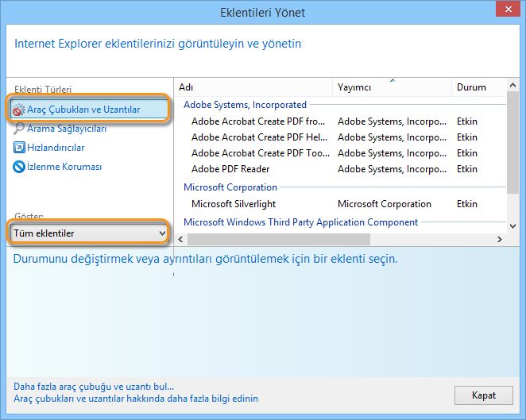
Task: Select the Adobe PDF Reader add-on
Action: 230,169
